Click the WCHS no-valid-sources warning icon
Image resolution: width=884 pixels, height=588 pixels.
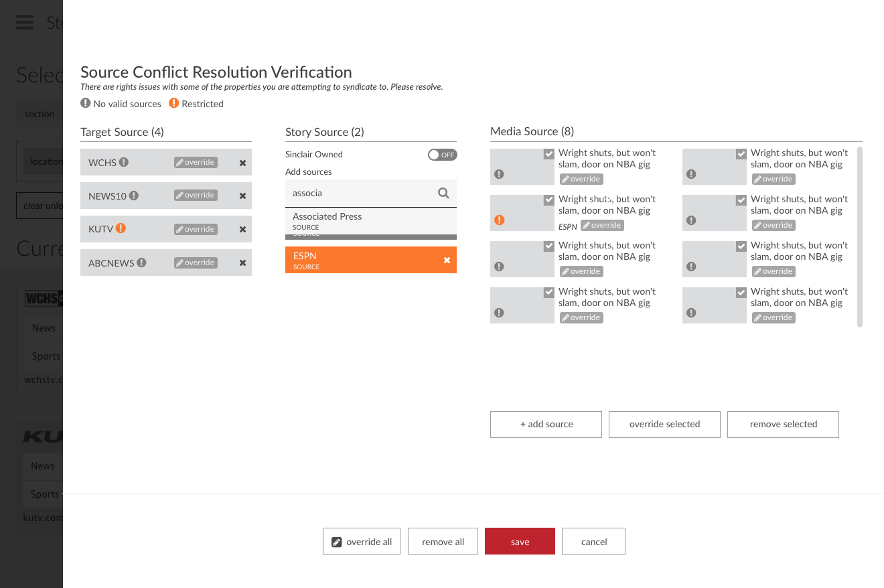click(x=124, y=162)
